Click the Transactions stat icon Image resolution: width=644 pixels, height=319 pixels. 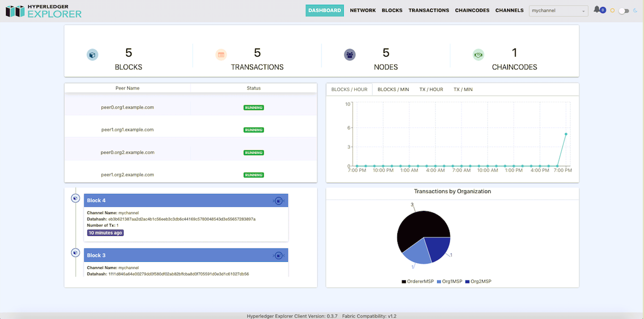221,55
